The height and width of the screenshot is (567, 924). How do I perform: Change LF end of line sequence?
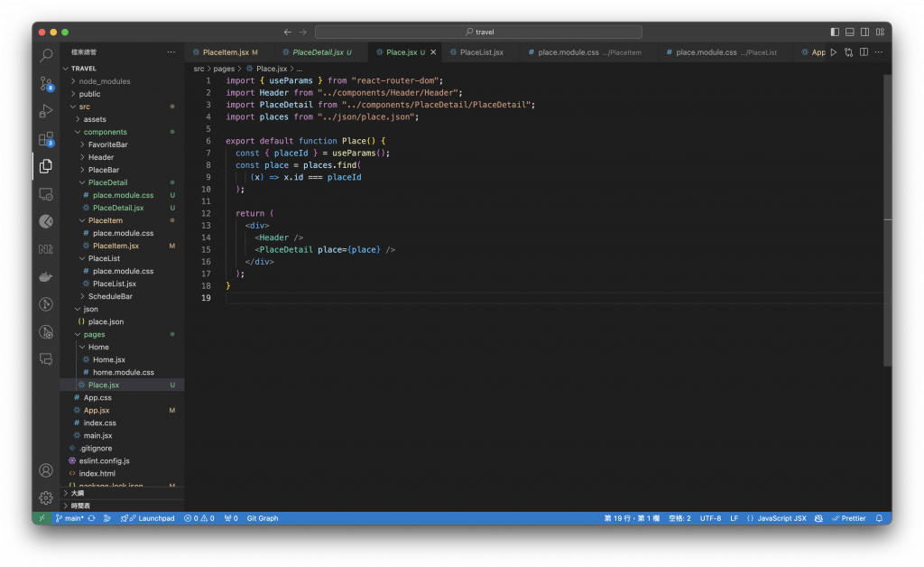click(734, 518)
